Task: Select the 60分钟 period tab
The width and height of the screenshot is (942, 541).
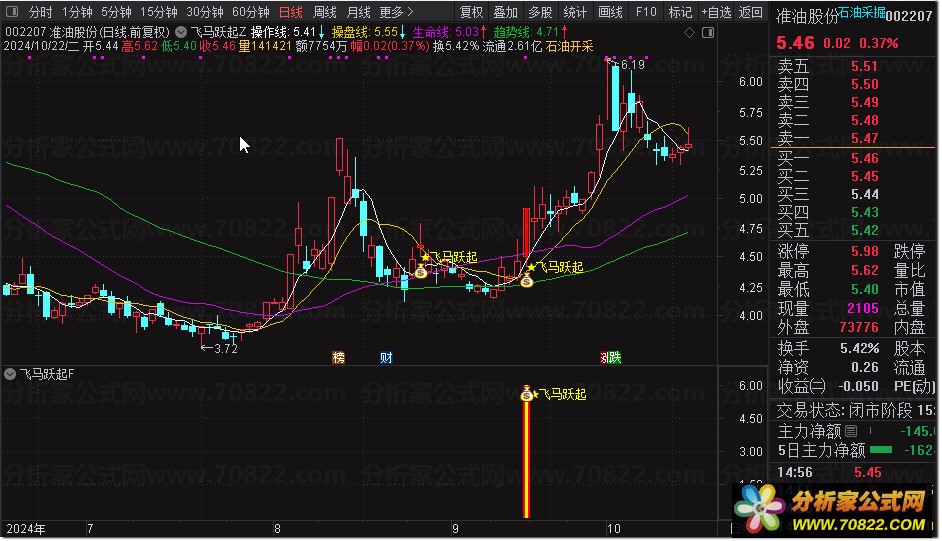Action: 251,12
